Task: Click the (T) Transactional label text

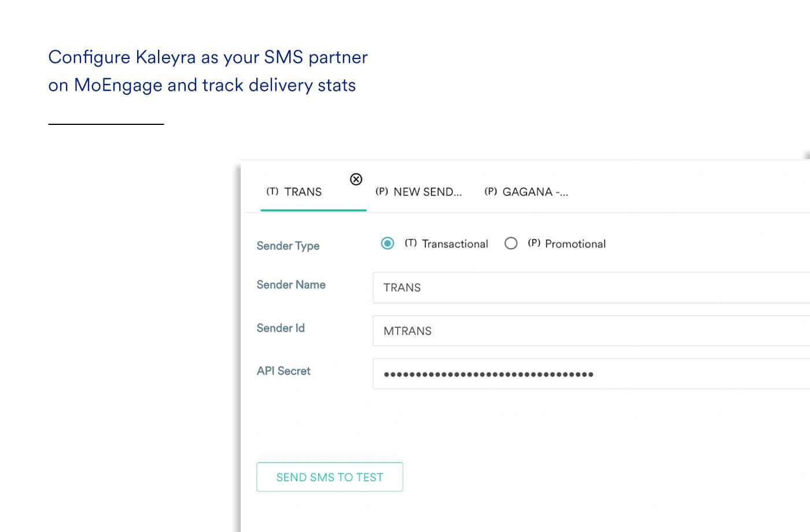Action: click(x=446, y=244)
